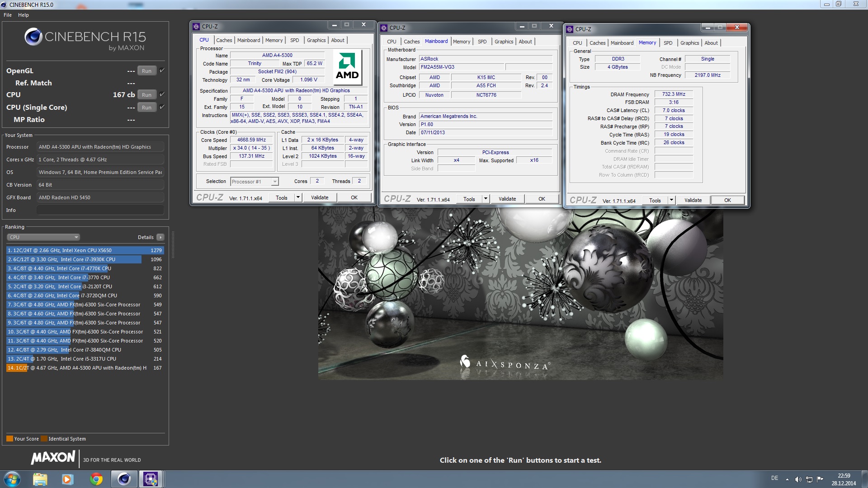
Task: Run CPU Single Core benchmark
Action: click(x=146, y=108)
